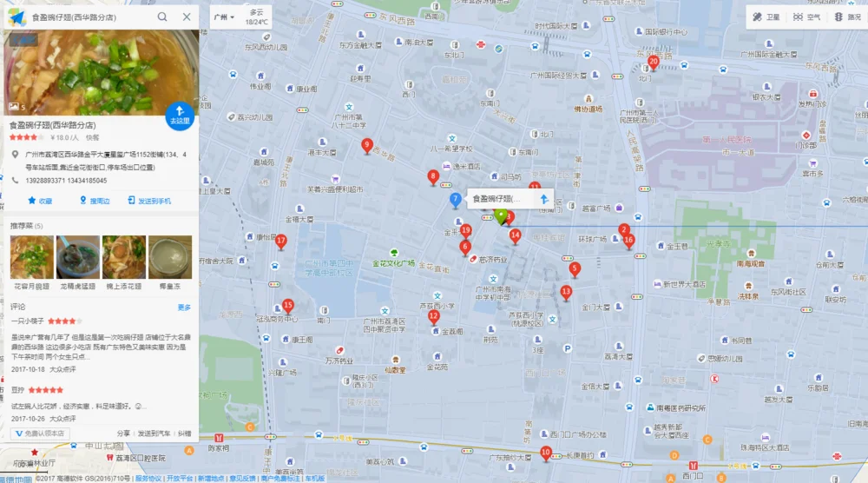Screen dimensions: 868x483
Task: Select red map marker 5
Action: [x=575, y=269]
